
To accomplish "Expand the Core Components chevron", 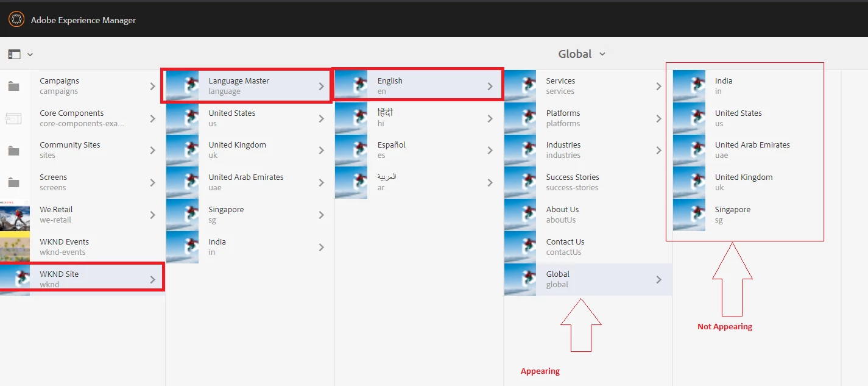I will [x=153, y=119].
